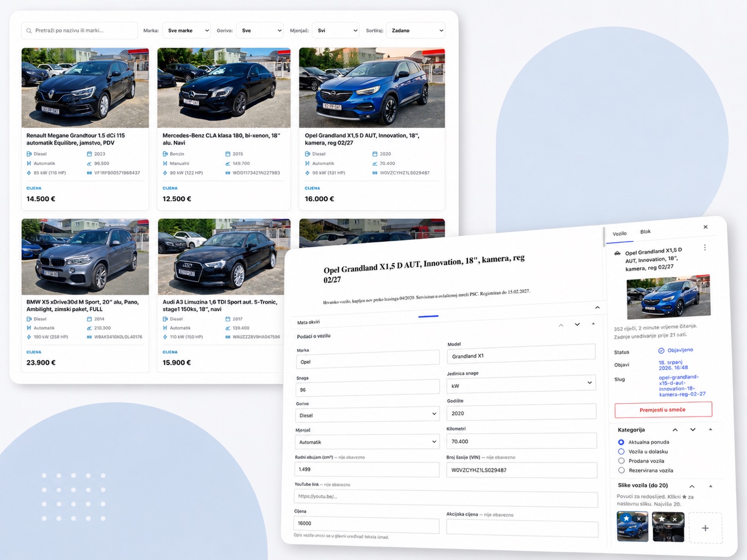The width and height of the screenshot is (747, 560).
Task: Click the calendar icon on the Audi A3 card
Action: pos(228,319)
